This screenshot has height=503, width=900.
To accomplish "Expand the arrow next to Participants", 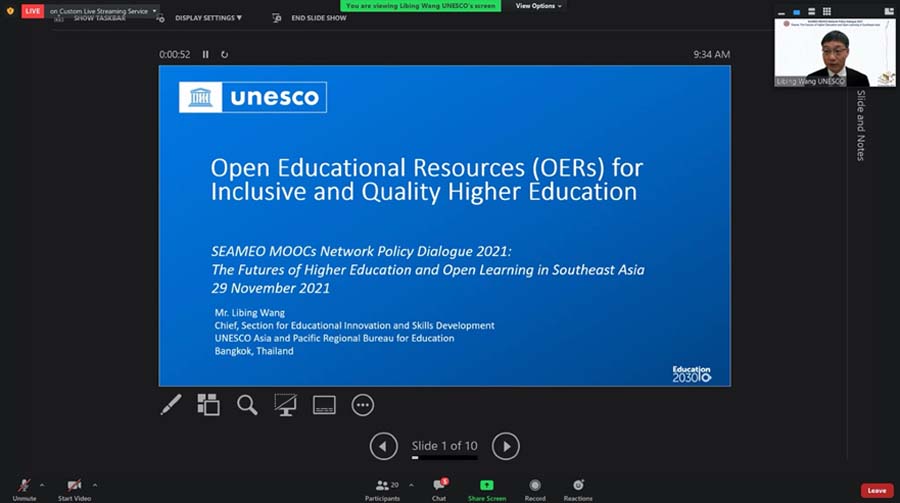I will (411, 485).
